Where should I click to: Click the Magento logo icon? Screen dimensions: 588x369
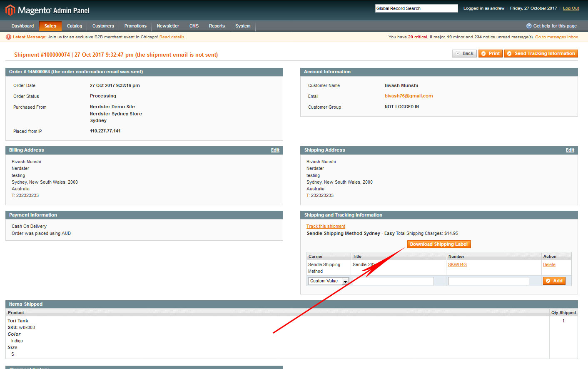10,10
